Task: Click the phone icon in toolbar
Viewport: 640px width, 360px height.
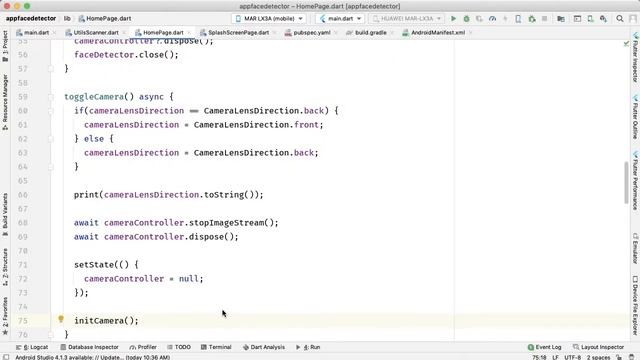Action: click(518, 18)
